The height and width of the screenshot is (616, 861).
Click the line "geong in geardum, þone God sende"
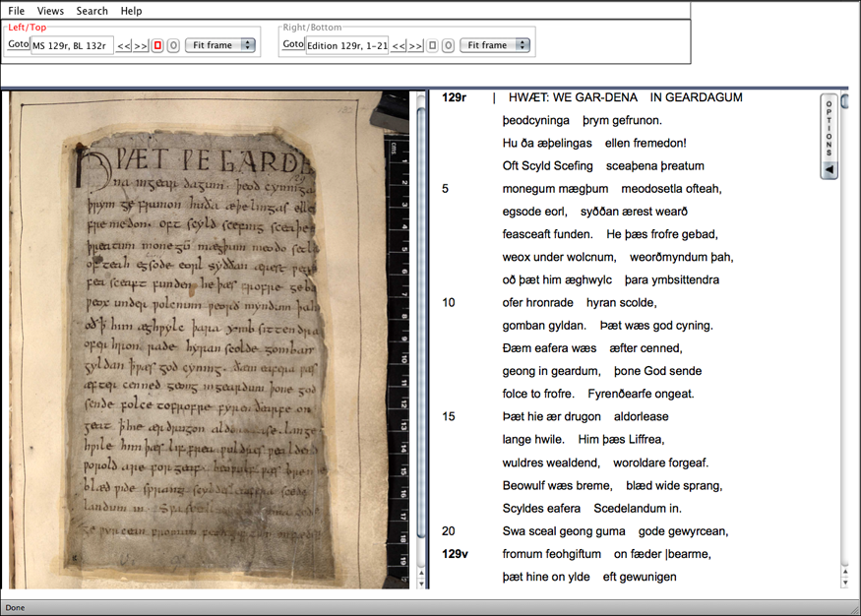click(602, 371)
